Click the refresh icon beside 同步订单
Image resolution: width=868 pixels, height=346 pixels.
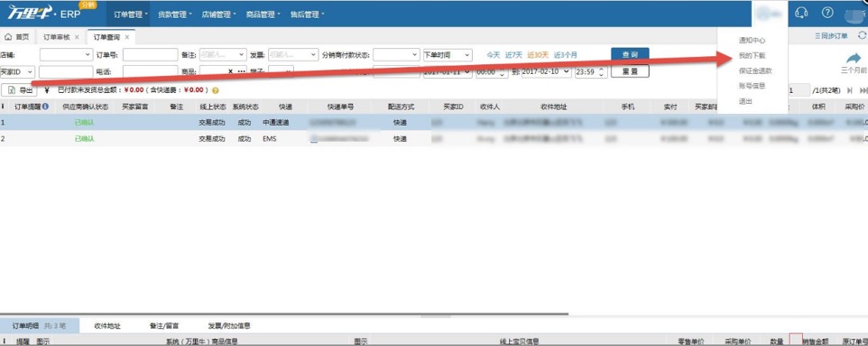862,35
